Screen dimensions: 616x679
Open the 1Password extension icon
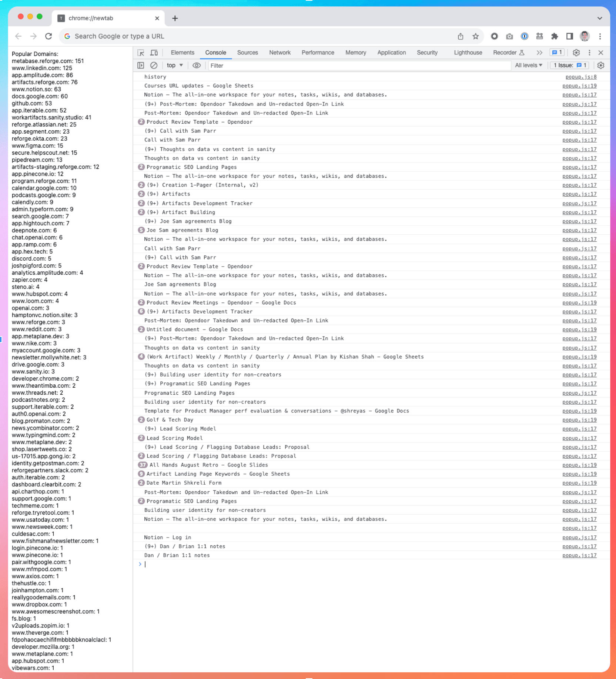point(525,36)
